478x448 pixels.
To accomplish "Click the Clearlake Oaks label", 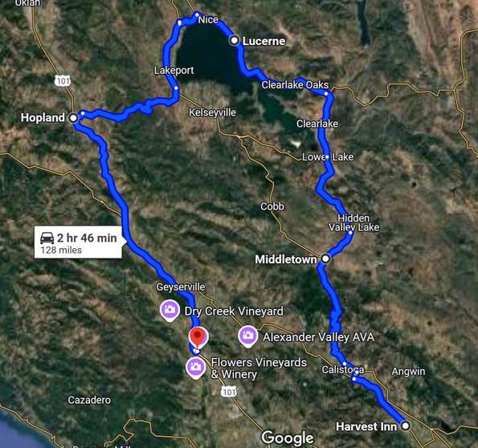I will (295, 85).
